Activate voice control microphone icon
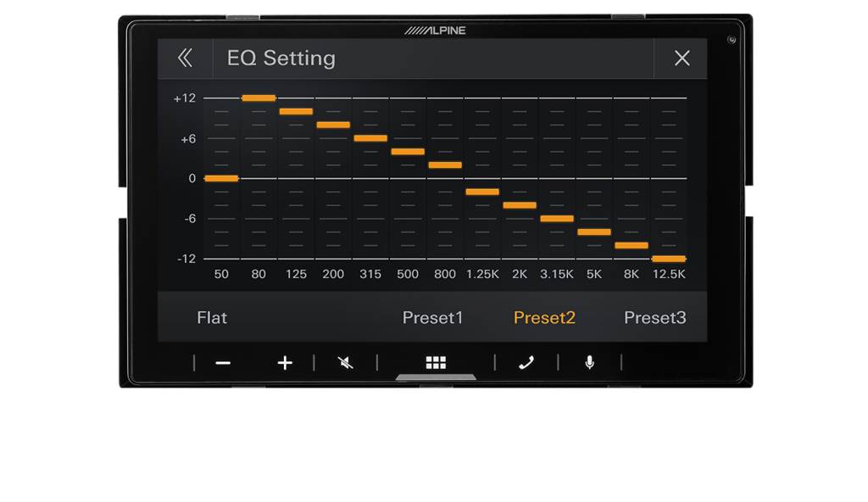This screenshot has height=502, width=868. coord(590,362)
